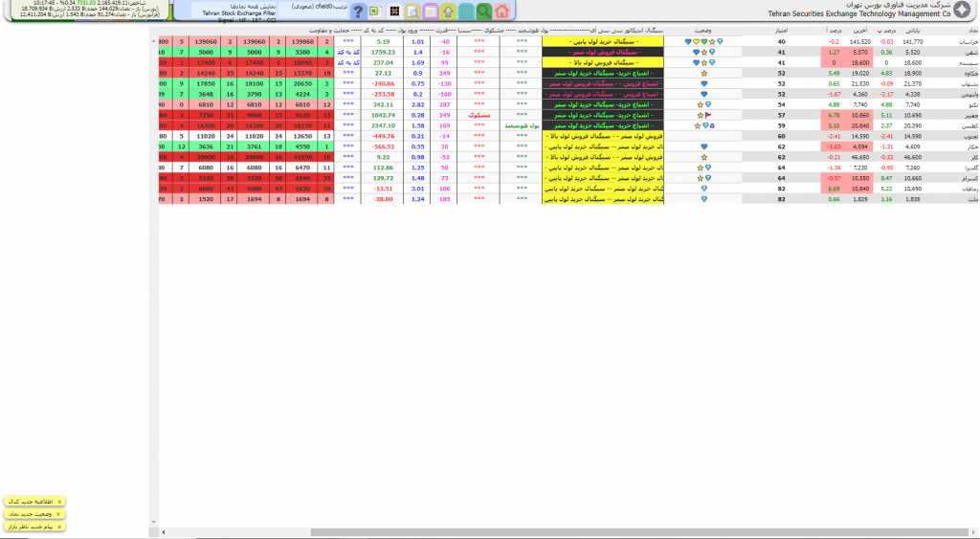Click the purple-bordered list icon in toolbar
The image size is (980, 539).
431,11
